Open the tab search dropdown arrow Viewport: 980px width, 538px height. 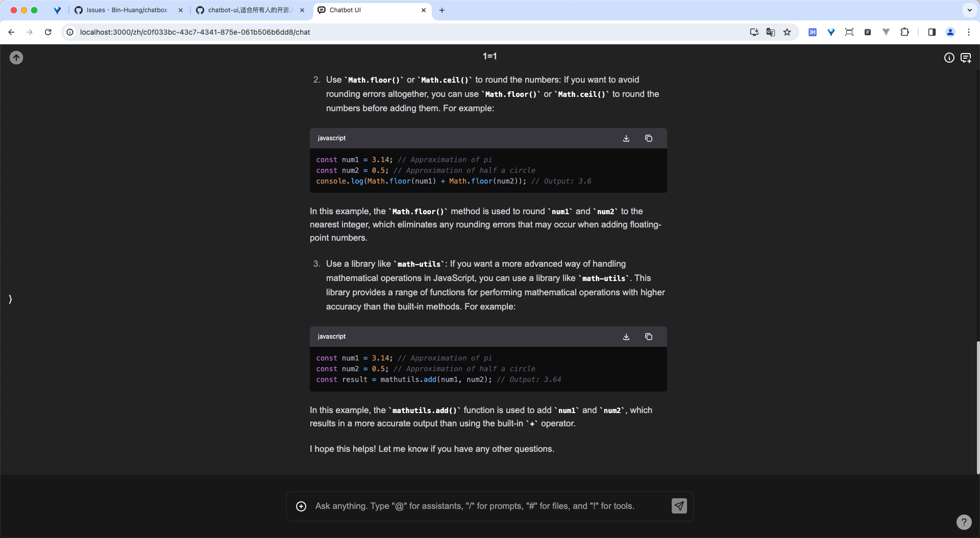pos(969,10)
